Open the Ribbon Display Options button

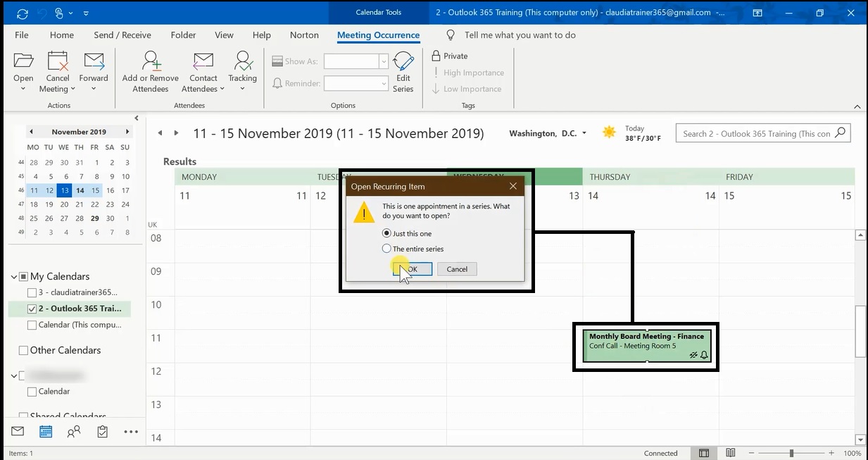(757, 13)
